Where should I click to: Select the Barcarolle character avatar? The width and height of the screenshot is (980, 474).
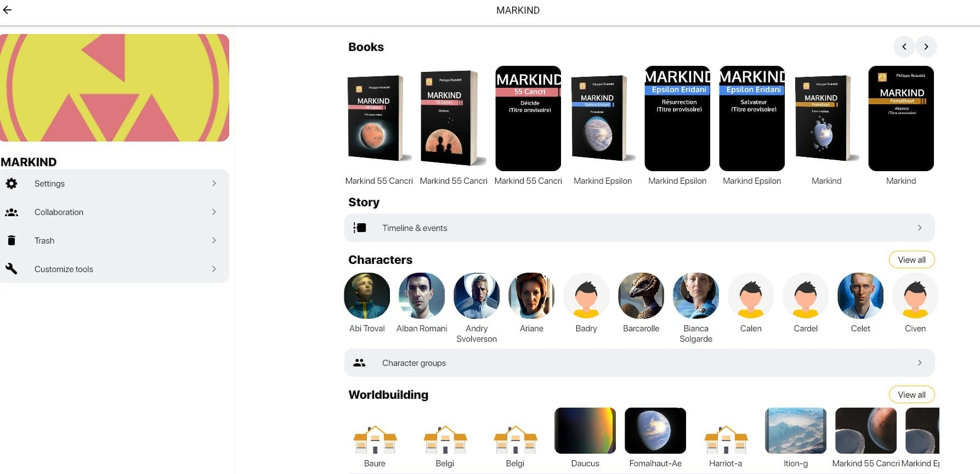click(641, 296)
